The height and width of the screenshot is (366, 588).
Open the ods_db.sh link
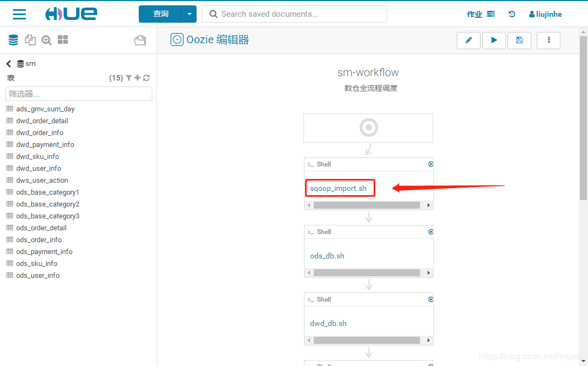click(327, 256)
